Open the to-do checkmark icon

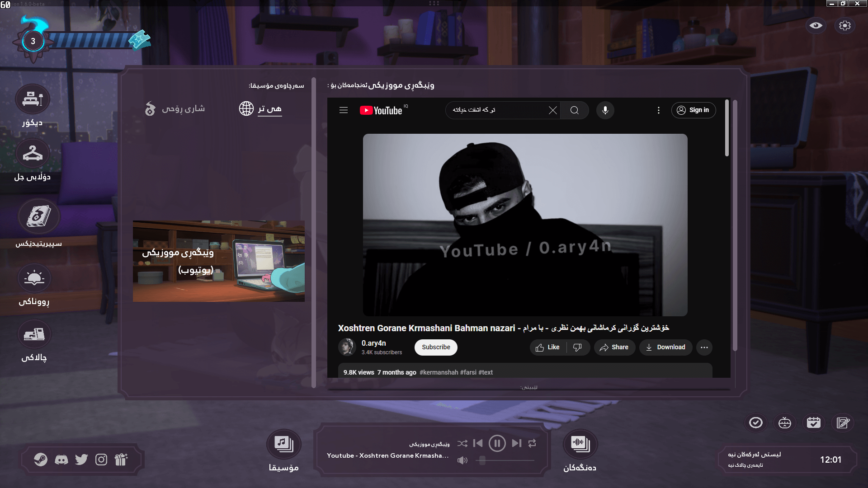coord(756,422)
